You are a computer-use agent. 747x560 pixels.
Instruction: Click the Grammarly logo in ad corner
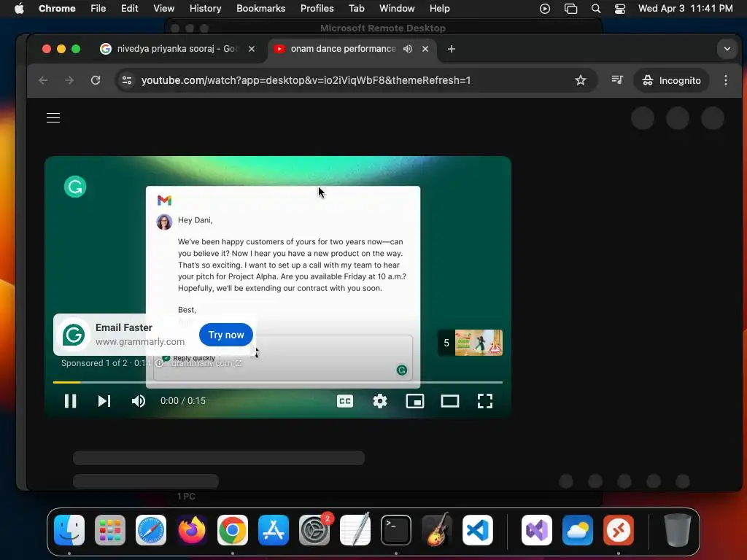point(75,187)
